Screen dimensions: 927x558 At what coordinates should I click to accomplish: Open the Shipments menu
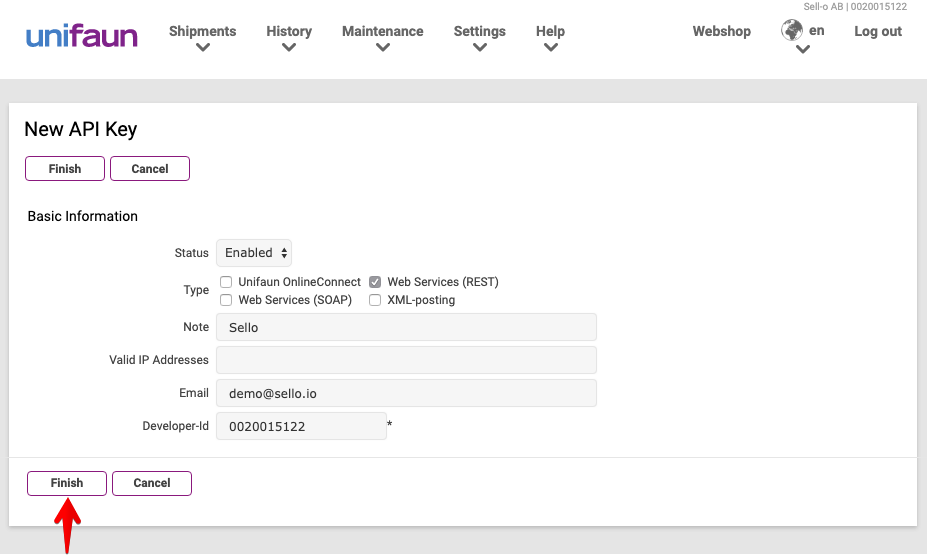(x=202, y=31)
